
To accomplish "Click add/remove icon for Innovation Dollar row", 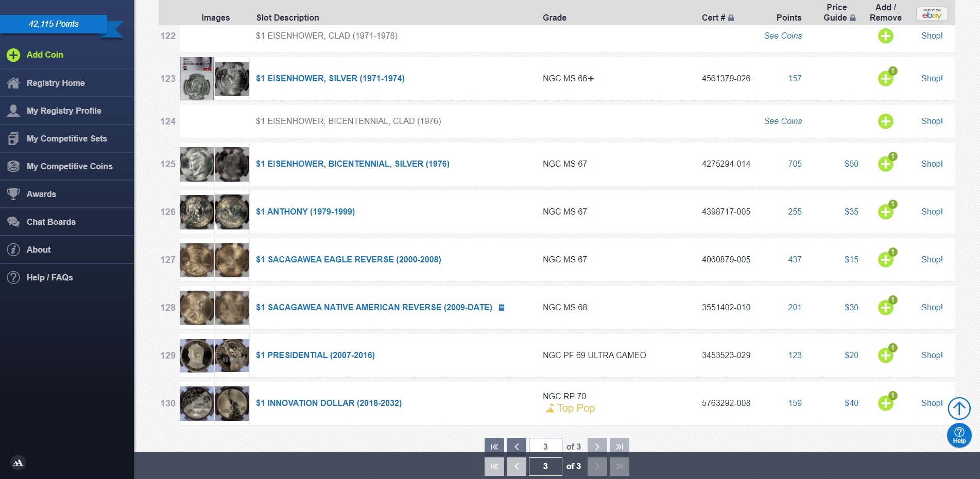I will tap(885, 403).
